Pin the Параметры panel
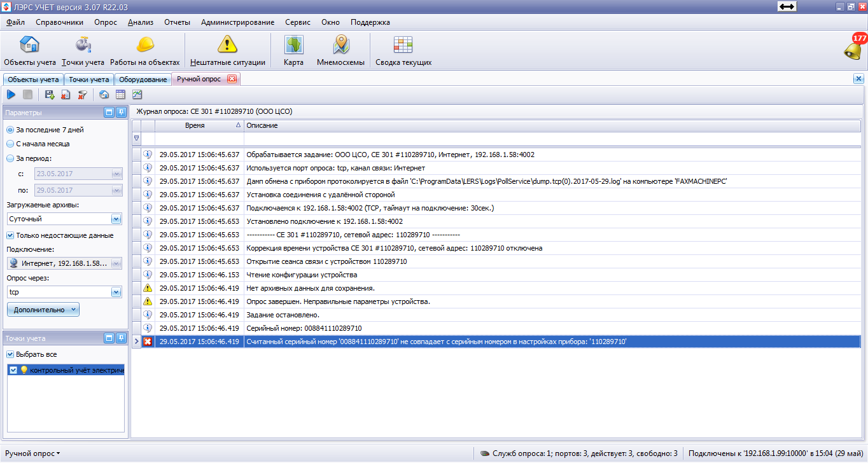868x463 pixels. coord(120,113)
